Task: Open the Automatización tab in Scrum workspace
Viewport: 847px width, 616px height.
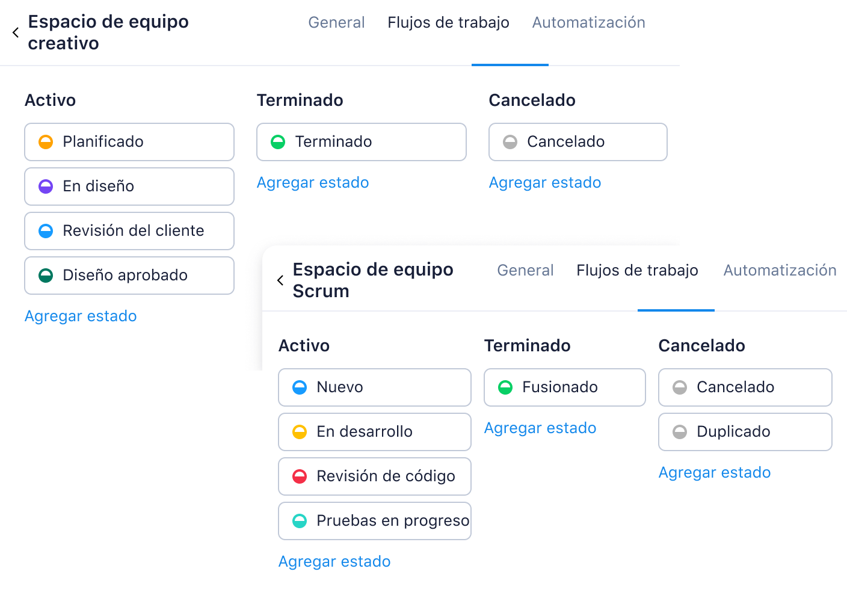Action: coord(780,270)
